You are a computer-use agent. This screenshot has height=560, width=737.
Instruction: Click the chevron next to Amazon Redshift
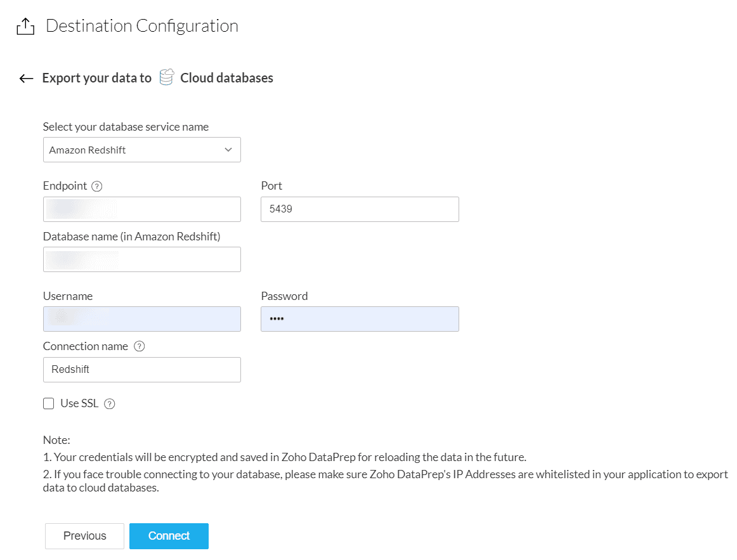coord(228,150)
